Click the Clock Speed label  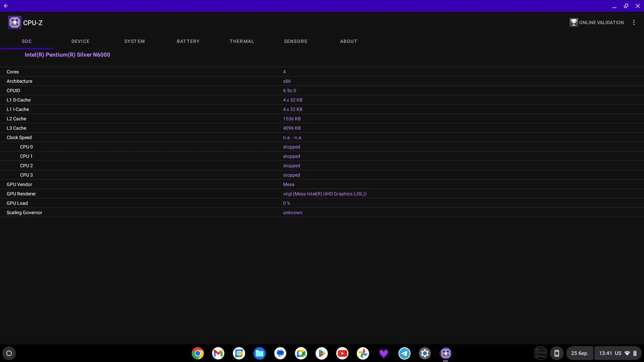coord(19,137)
